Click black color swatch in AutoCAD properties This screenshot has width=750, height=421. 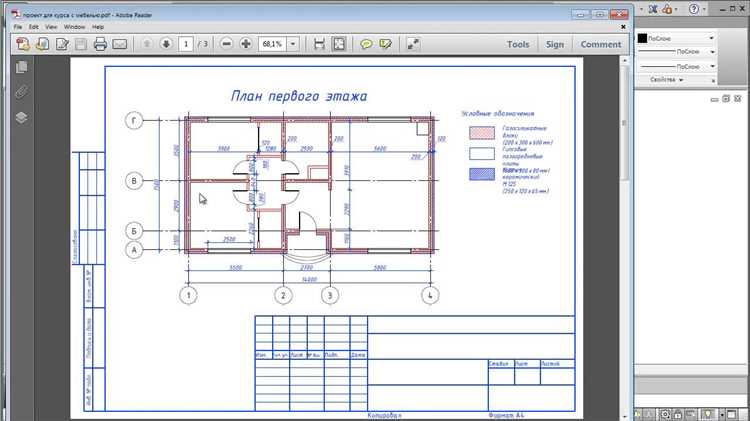[x=642, y=38]
